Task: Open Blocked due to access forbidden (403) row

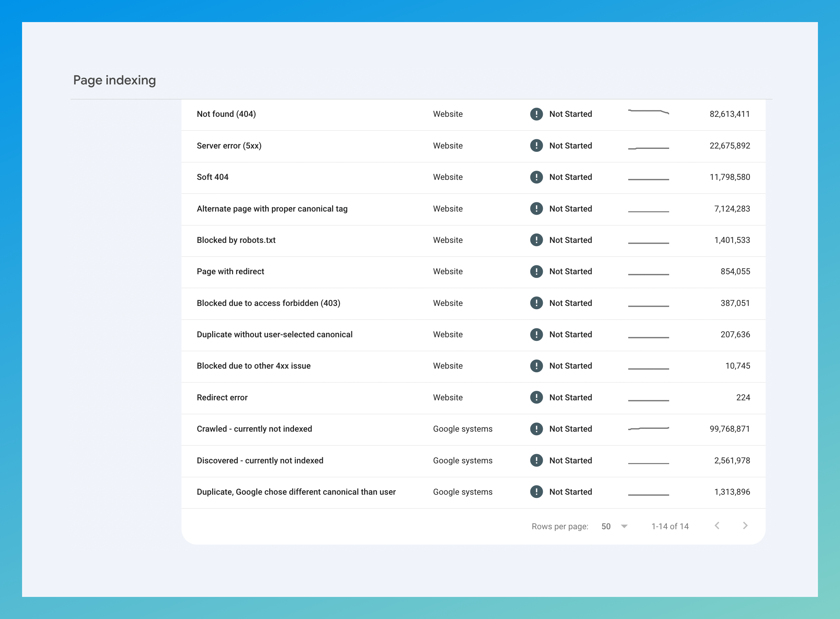Action: click(473, 303)
